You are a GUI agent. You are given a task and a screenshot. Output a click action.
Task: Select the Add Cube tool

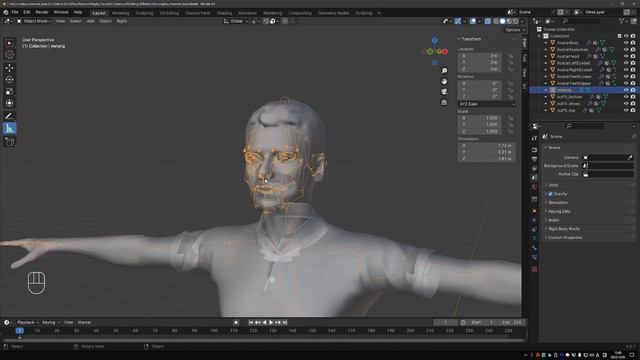(9, 142)
